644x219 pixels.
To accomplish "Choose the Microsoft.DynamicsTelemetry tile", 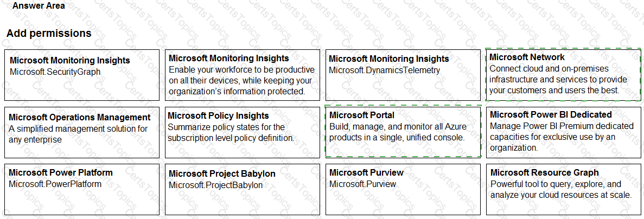I will click(x=403, y=75).
